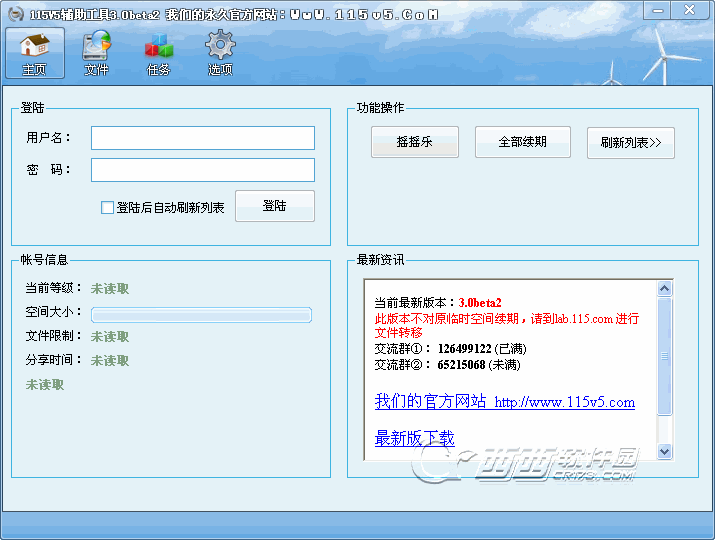Enable 登陆后自动刷新列表 checkbox
Viewport: 715px width, 540px height.
pyautogui.click(x=107, y=208)
